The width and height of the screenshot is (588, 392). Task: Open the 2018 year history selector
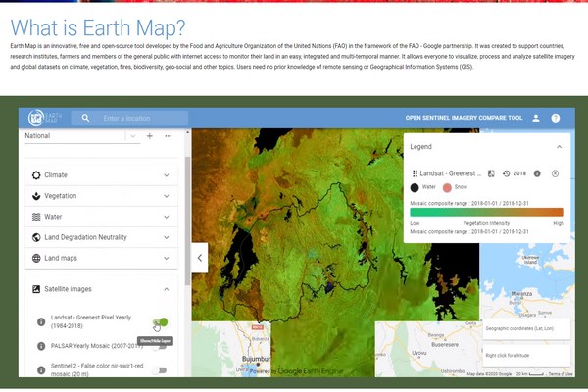514,173
